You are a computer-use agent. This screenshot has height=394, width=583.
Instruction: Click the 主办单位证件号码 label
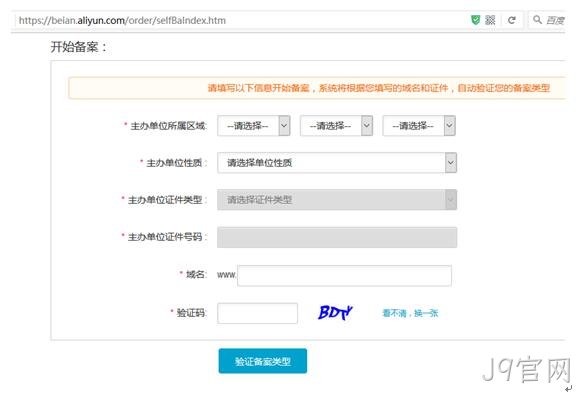pyautogui.click(x=166, y=237)
